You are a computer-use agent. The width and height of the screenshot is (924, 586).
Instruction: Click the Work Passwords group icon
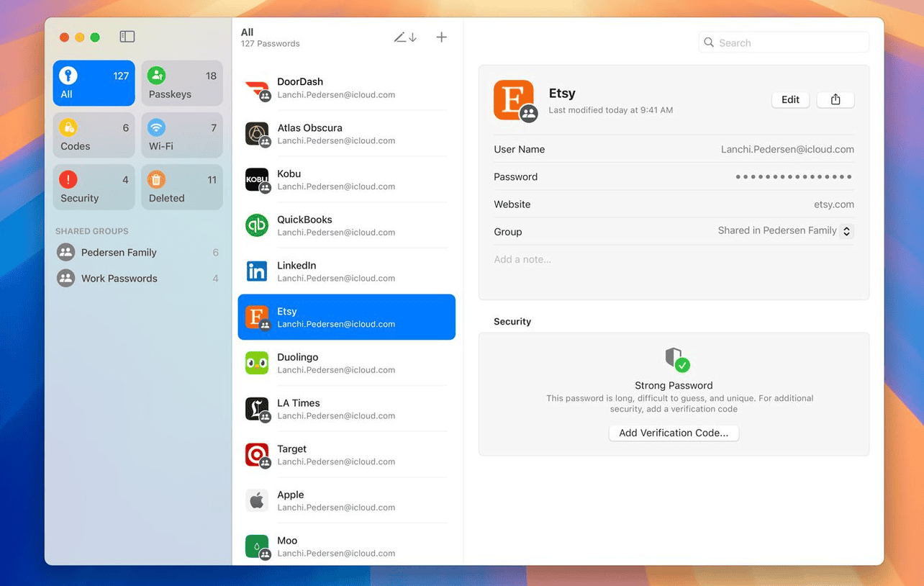pyautogui.click(x=66, y=279)
